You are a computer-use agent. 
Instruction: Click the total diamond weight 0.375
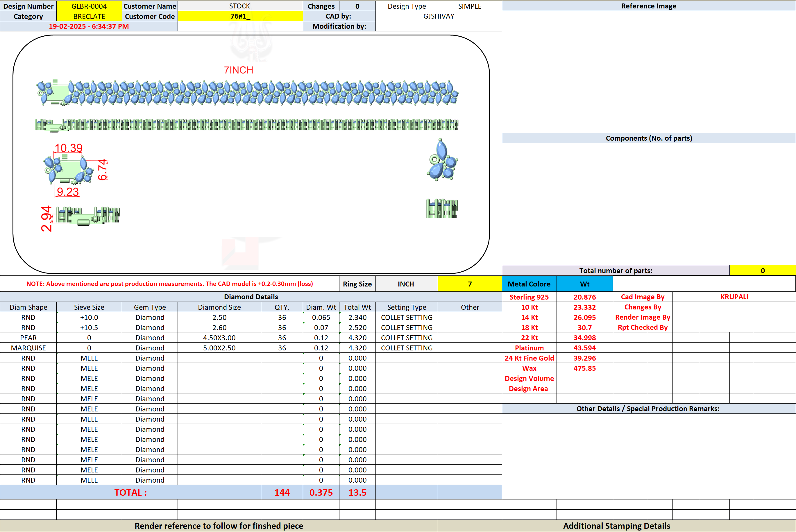pyautogui.click(x=321, y=492)
